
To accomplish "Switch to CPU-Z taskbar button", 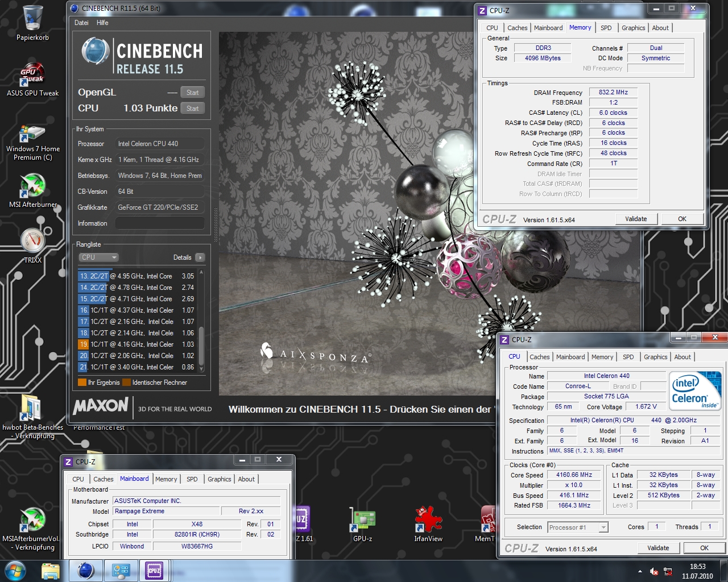I will point(154,571).
